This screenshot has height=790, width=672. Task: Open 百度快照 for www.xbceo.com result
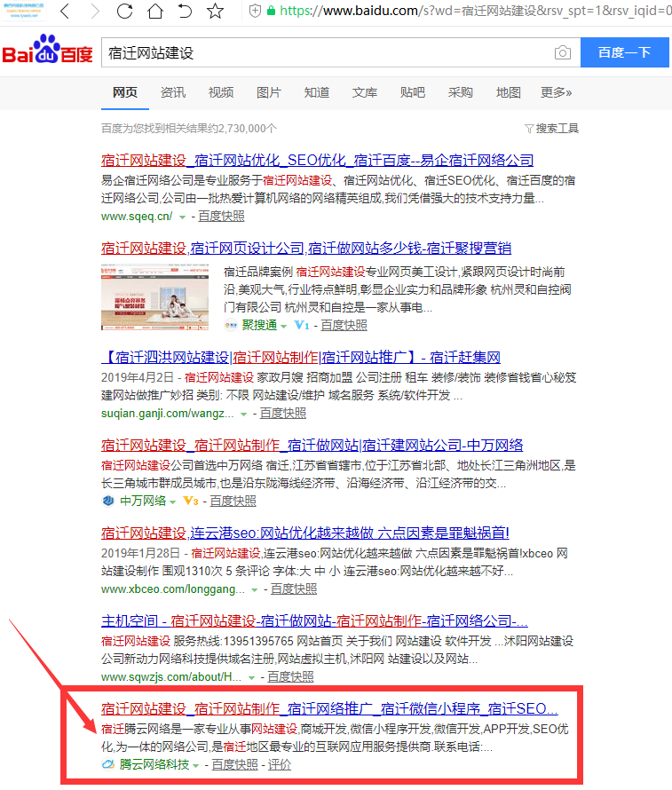coord(294,589)
